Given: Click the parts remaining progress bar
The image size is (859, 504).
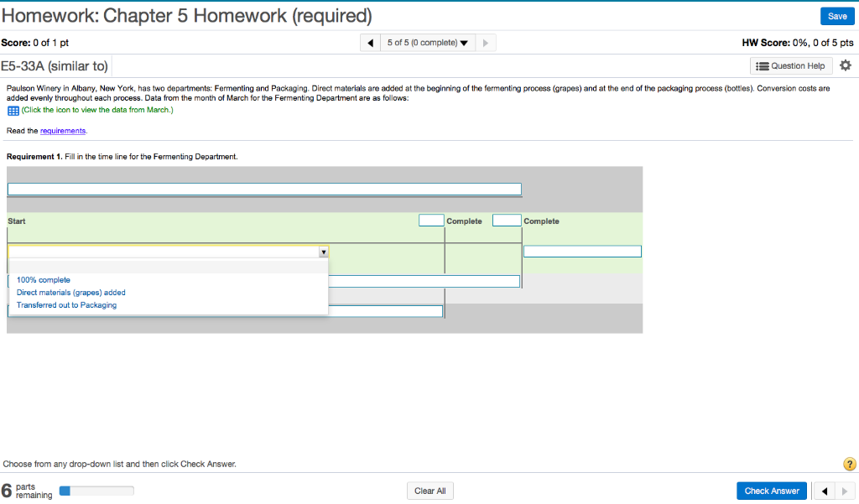Looking at the screenshot, I should point(96,491).
